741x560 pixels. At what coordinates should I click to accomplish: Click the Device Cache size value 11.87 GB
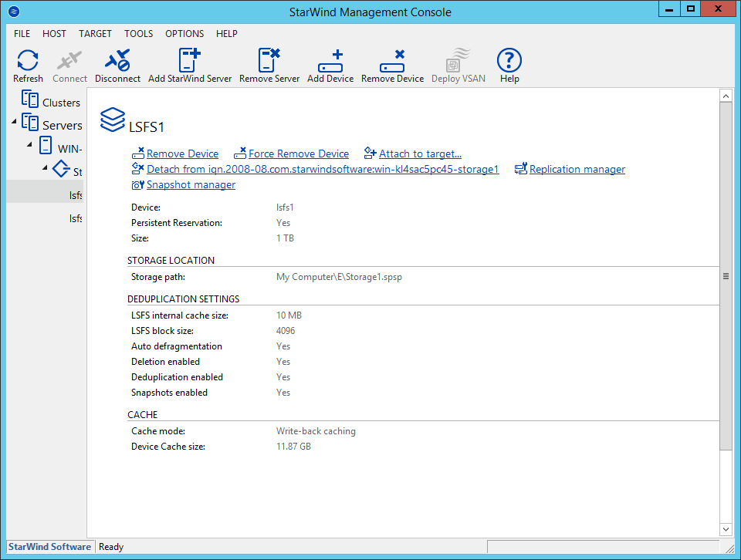(293, 446)
